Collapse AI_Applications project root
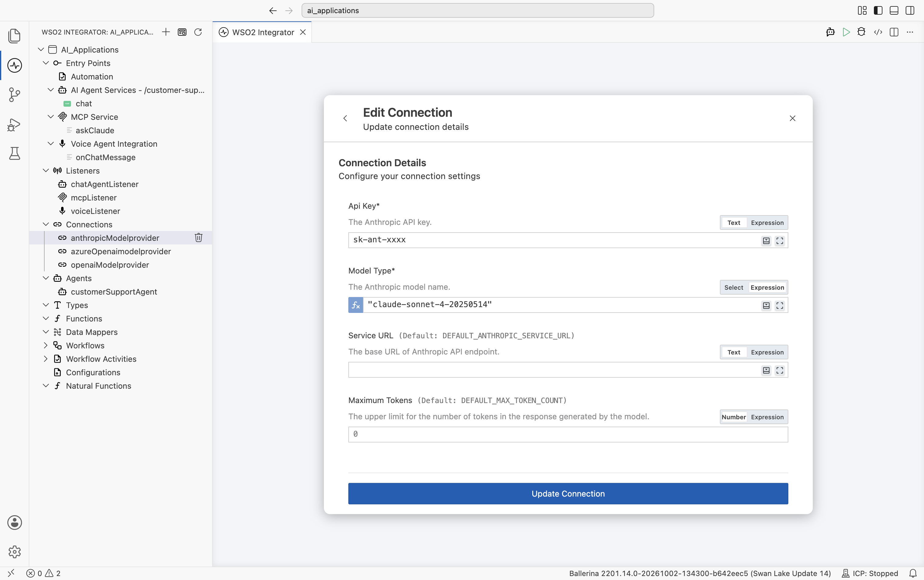 click(x=41, y=50)
